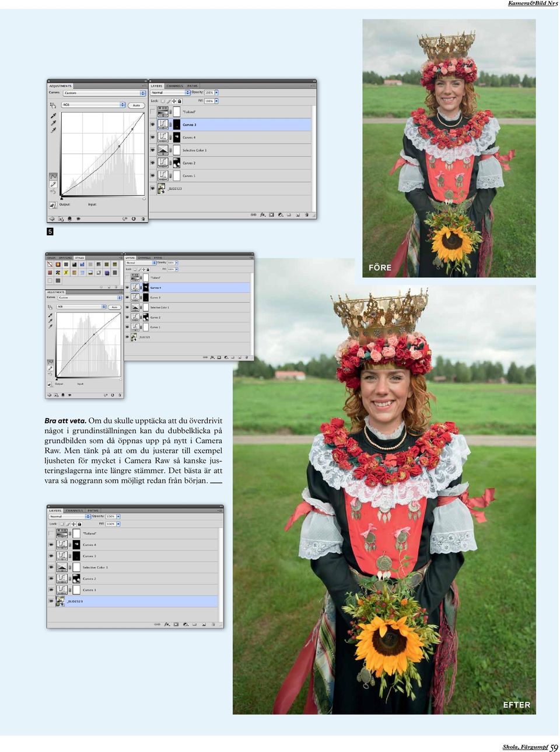Open the Fill arrow in top Layers panel

tap(216, 101)
